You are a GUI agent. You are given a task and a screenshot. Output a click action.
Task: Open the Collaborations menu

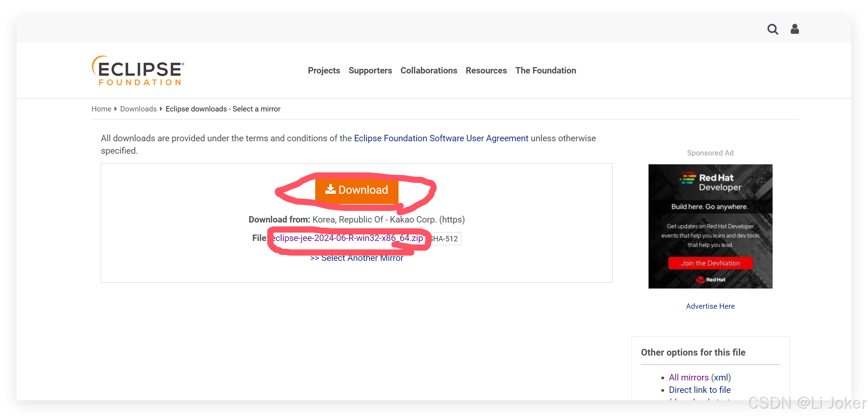(x=429, y=70)
